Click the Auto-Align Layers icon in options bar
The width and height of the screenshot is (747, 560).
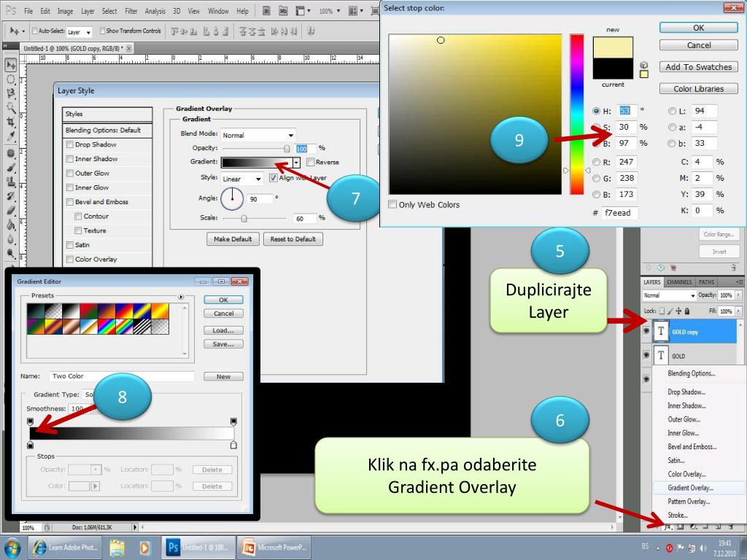(x=311, y=31)
